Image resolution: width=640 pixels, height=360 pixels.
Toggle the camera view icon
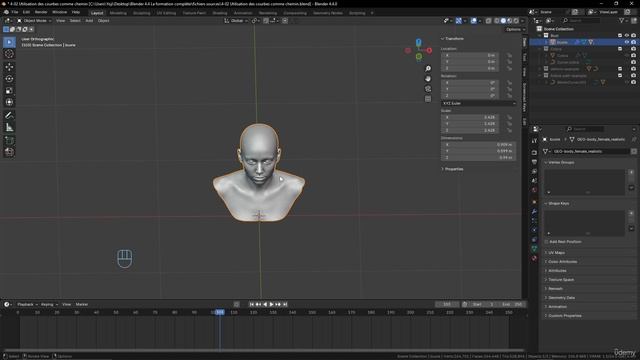click(428, 89)
